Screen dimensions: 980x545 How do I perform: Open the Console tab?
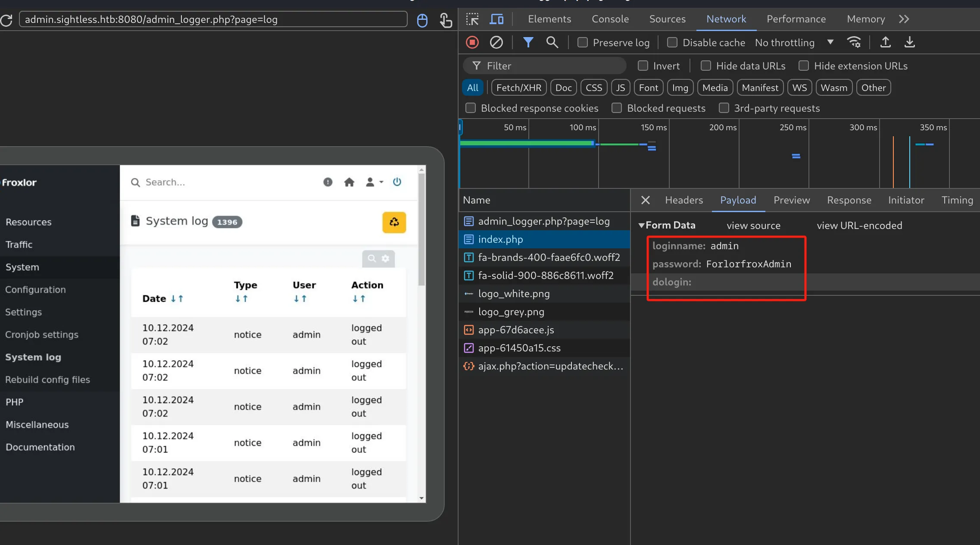(x=610, y=19)
